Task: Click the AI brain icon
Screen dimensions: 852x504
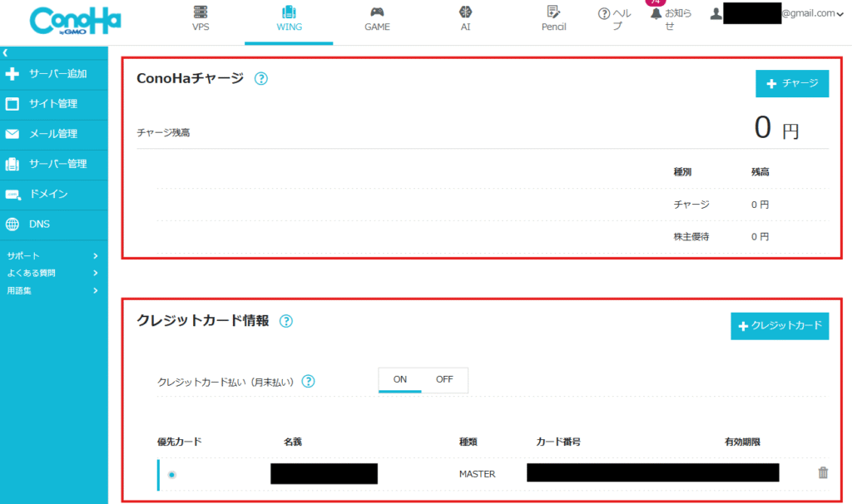Action: (x=466, y=12)
